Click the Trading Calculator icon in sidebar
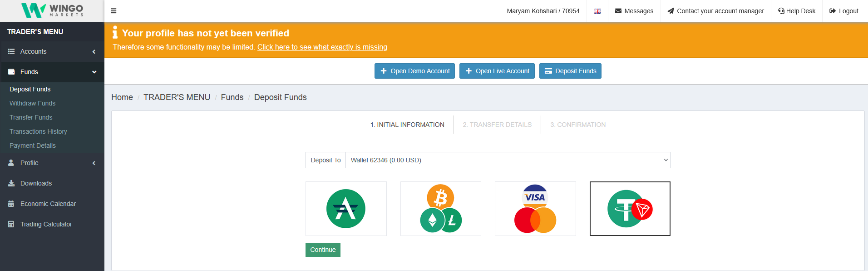This screenshot has height=271, width=868. (11, 224)
